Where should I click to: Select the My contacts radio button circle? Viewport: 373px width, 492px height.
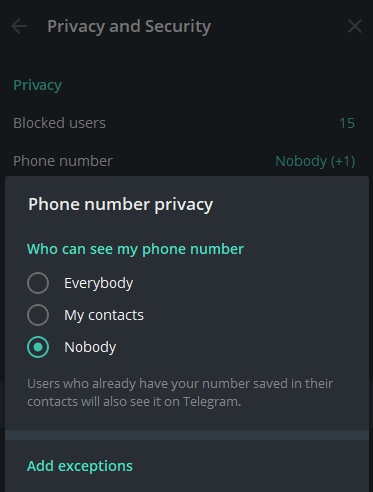(x=38, y=315)
